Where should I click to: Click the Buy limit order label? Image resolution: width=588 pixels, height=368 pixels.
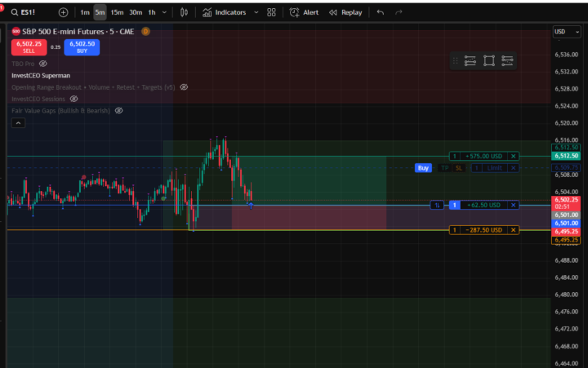pyautogui.click(x=423, y=168)
